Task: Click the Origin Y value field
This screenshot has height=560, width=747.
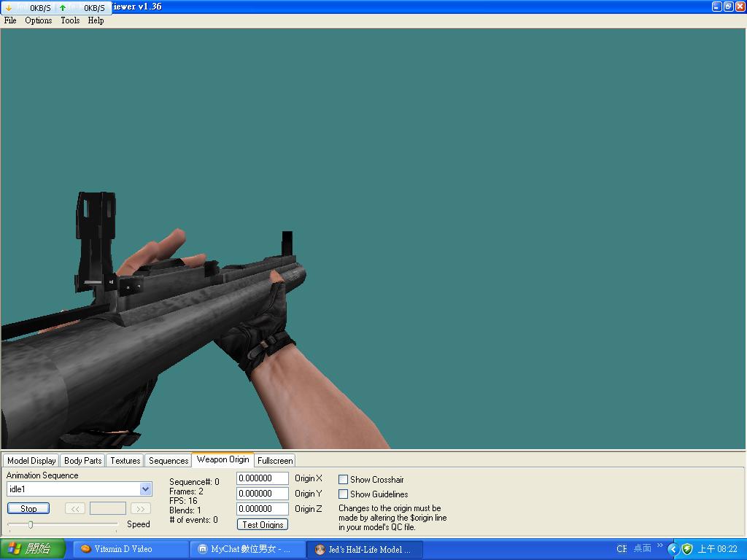Action: point(263,494)
